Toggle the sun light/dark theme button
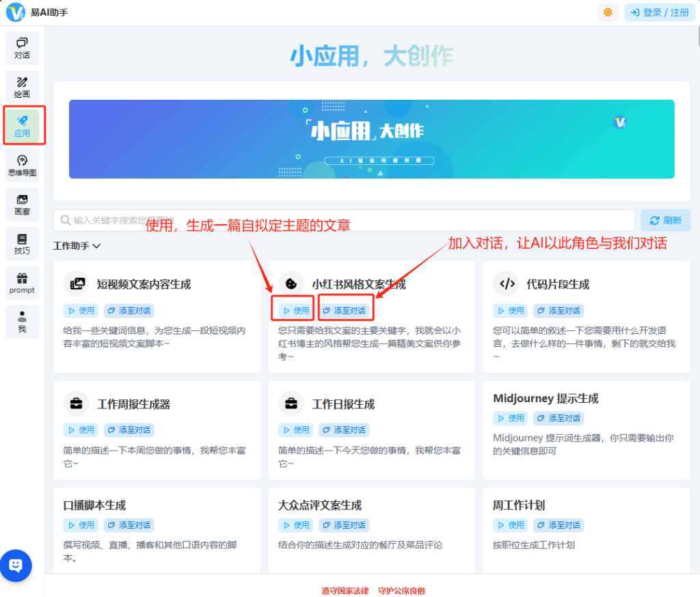 [607, 12]
